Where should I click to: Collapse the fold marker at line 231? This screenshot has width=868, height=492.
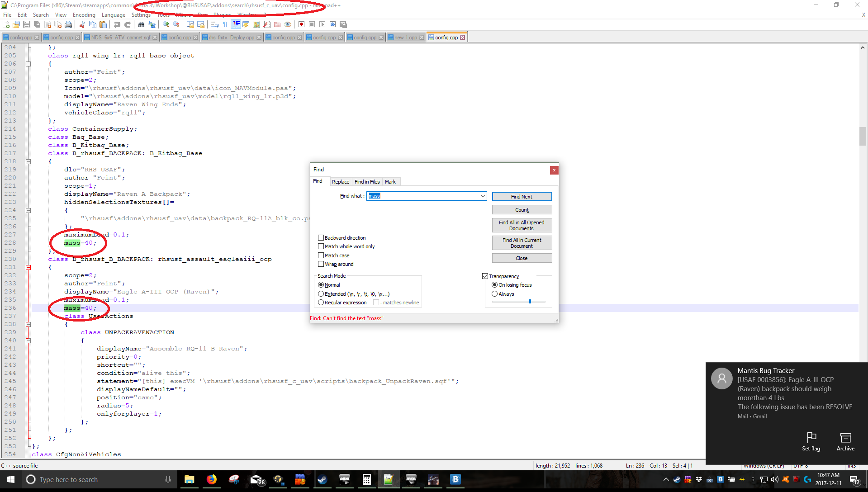point(28,267)
